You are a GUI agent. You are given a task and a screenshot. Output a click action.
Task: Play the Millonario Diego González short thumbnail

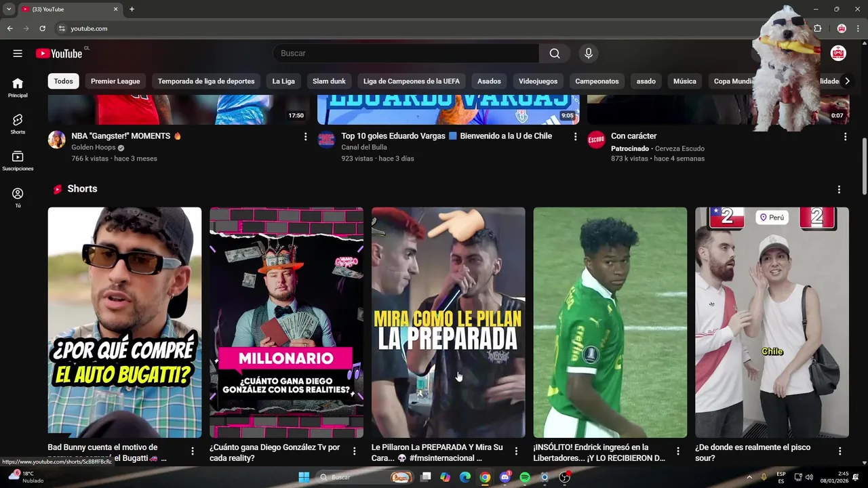pyautogui.click(x=286, y=323)
